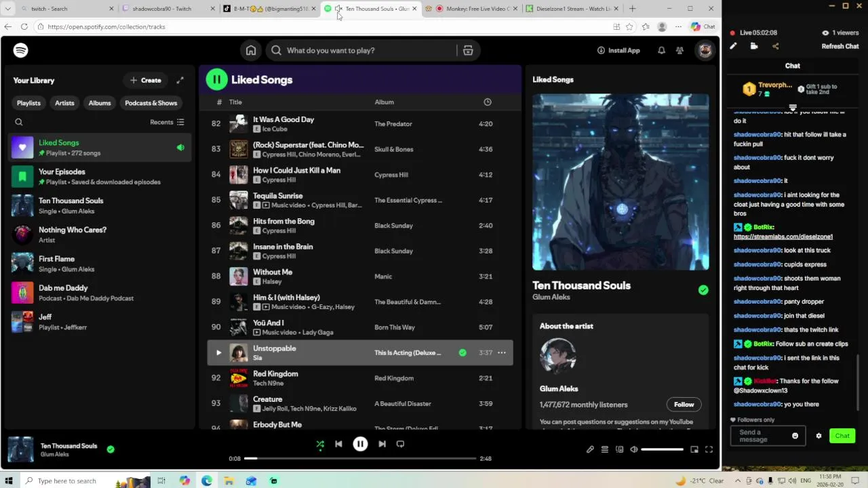Screen dimensions: 868x488
Task: Toggle the liked checkmark in now playing bar
Action: (x=111, y=449)
